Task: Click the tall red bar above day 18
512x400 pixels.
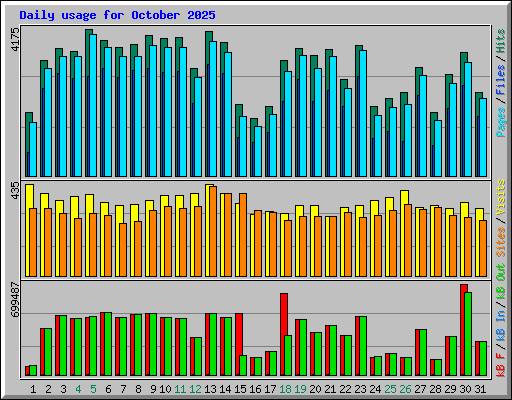Action: pyautogui.click(x=282, y=335)
